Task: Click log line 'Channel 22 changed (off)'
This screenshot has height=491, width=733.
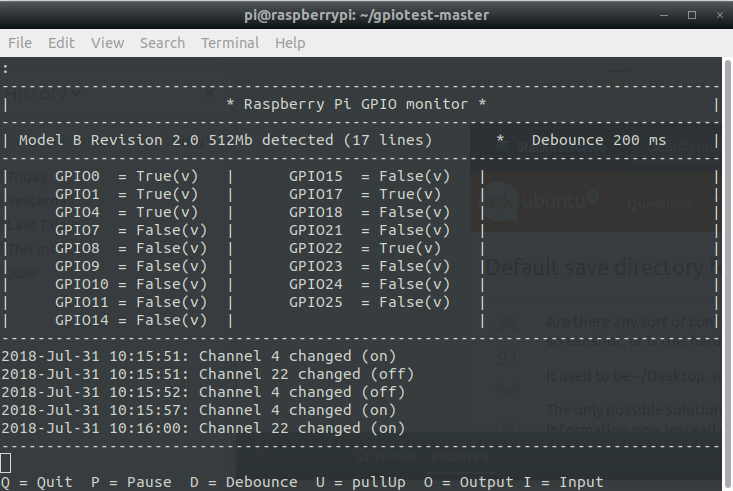Action: (208, 374)
